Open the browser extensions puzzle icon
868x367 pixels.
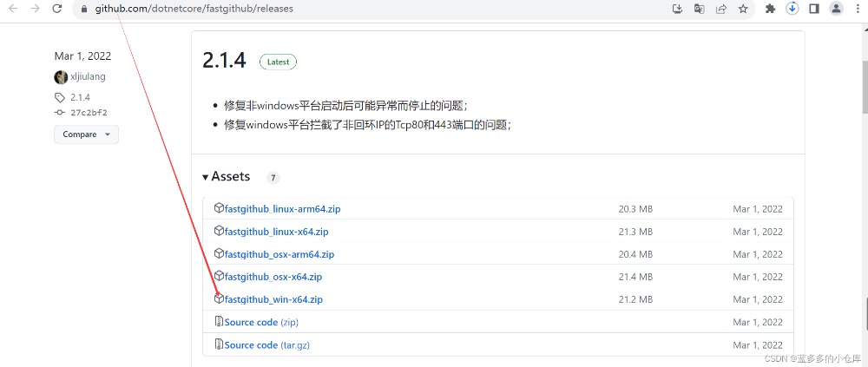point(770,9)
